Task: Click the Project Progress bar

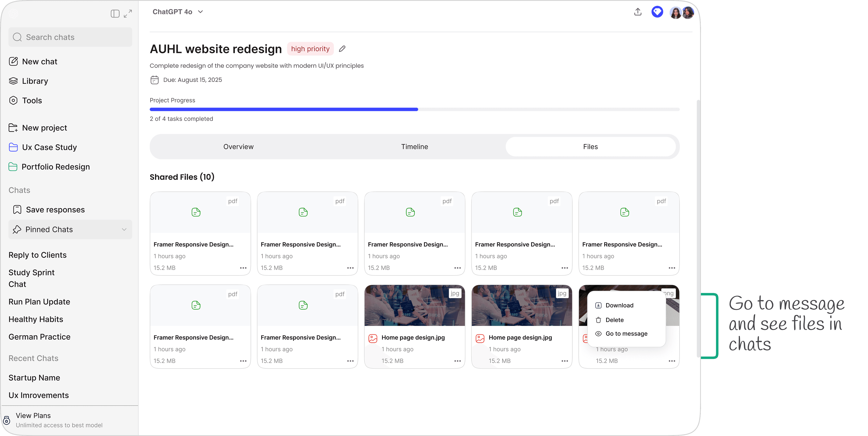Action: click(x=414, y=109)
